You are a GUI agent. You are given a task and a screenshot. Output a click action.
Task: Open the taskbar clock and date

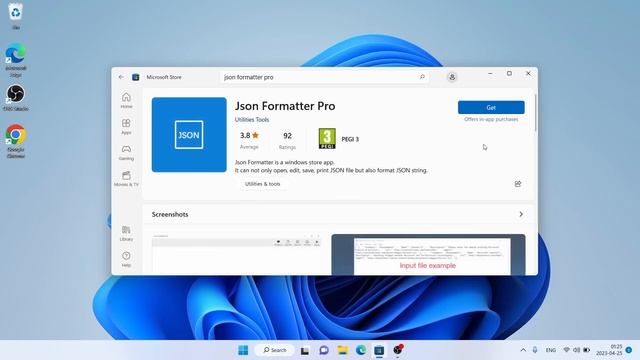tap(609, 350)
